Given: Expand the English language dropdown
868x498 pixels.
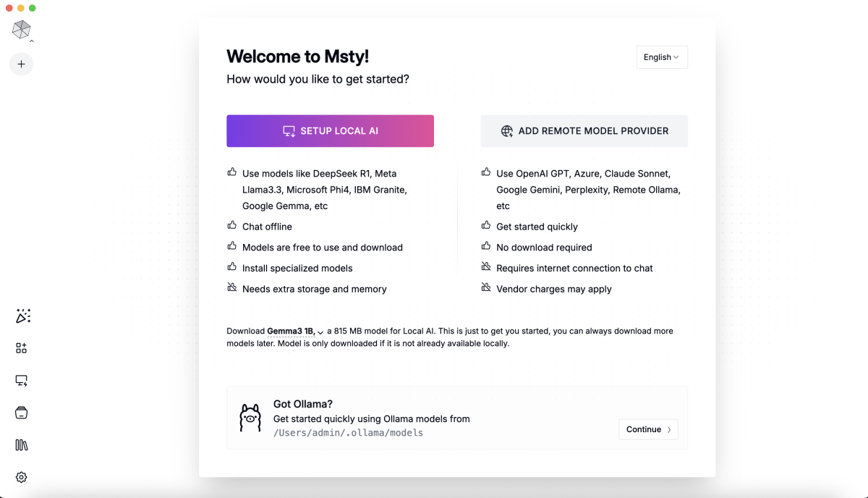Looking at the screenshot, I should point(662,57).
